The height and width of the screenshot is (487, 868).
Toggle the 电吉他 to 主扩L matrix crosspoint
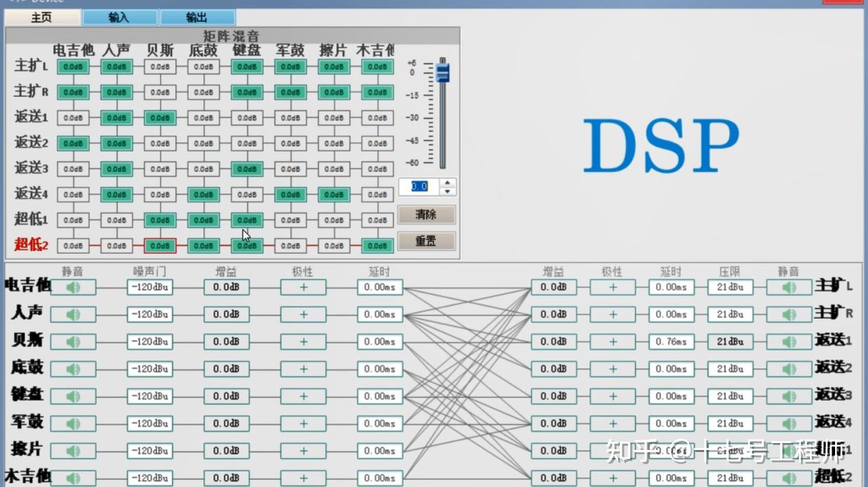tap(72, 67)
